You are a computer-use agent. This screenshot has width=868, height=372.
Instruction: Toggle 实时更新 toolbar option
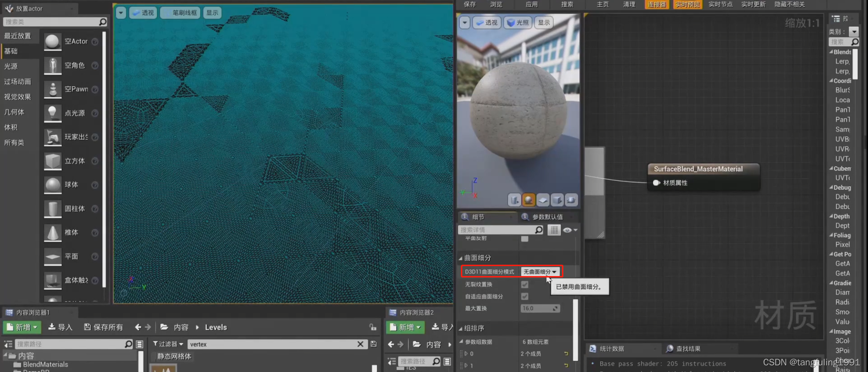tap(753, 4)
